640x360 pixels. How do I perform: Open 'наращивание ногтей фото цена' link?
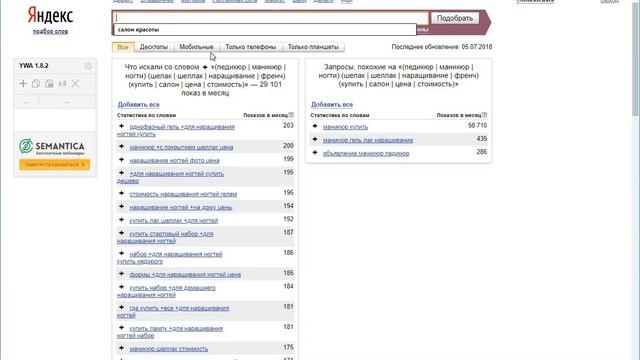(x=174, y=160)
